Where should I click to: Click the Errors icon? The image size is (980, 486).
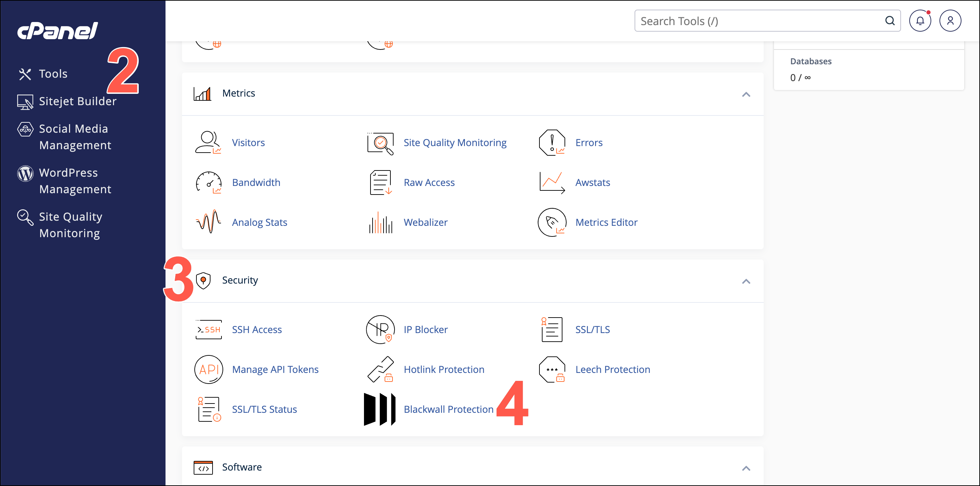(x=551, y=142)
